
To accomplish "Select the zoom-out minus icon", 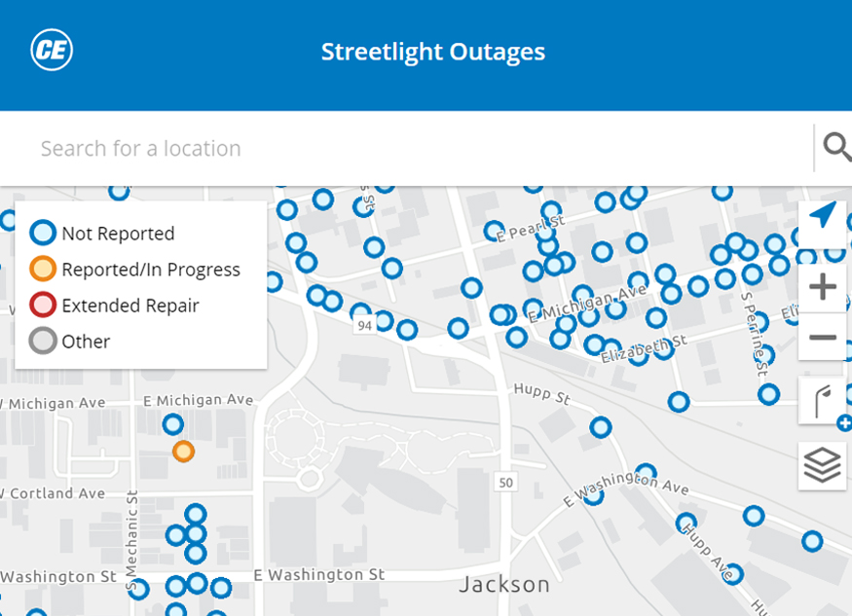I will coord(822,337).
